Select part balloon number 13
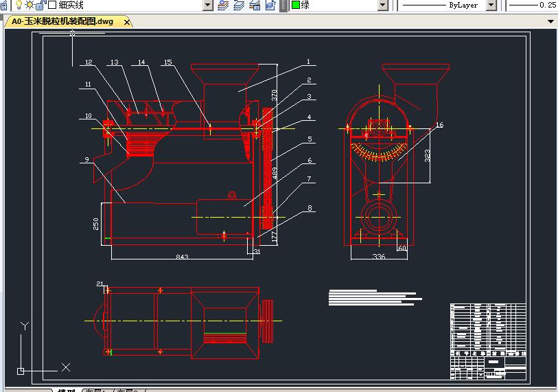The width and height of the screenshot is (558, 392). tap(114, 62)
